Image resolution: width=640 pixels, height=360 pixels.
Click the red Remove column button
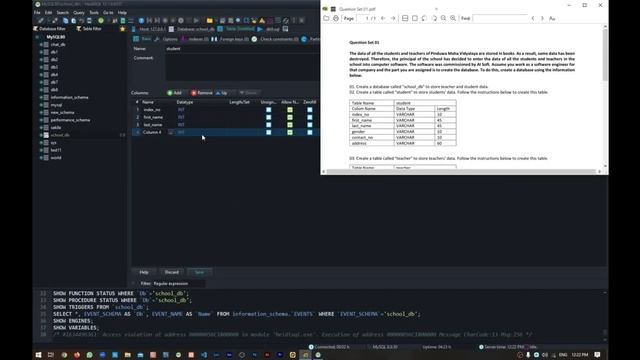(202, 93)
